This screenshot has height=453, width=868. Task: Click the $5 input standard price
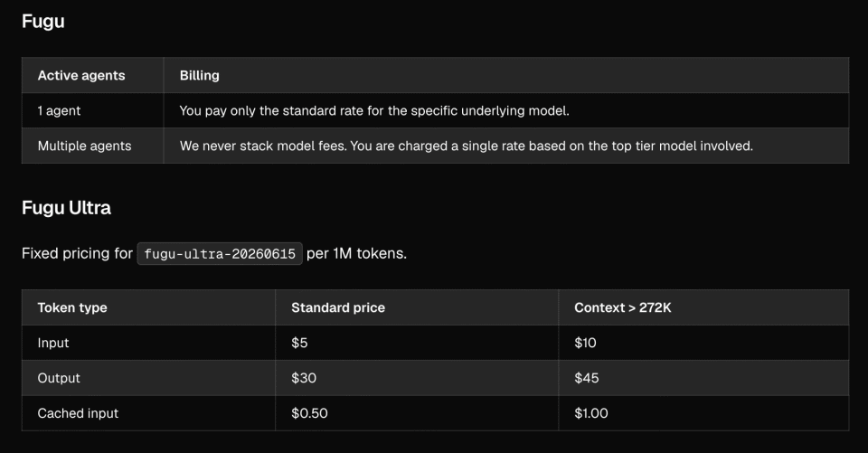pyautogui.click(x=299, y=343)
